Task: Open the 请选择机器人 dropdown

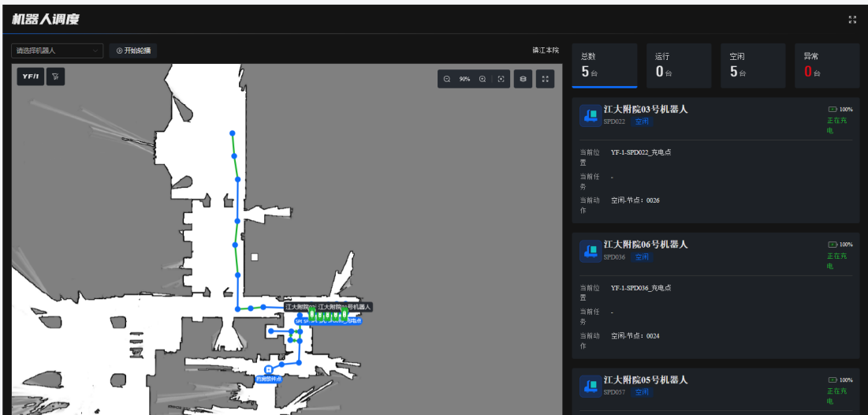Action: tap(57, 50)
